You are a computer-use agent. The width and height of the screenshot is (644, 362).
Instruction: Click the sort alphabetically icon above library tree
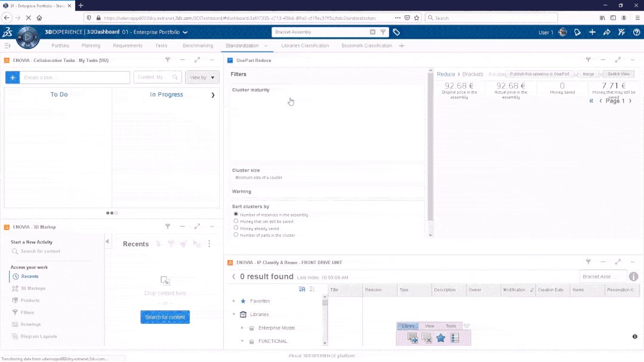point(302,289)
